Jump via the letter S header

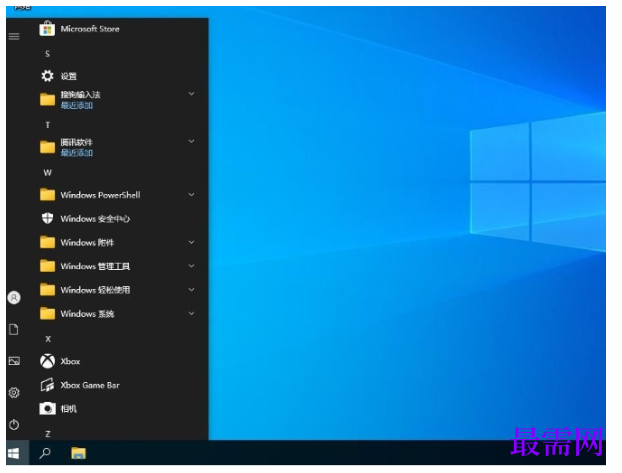coord(48,54)
